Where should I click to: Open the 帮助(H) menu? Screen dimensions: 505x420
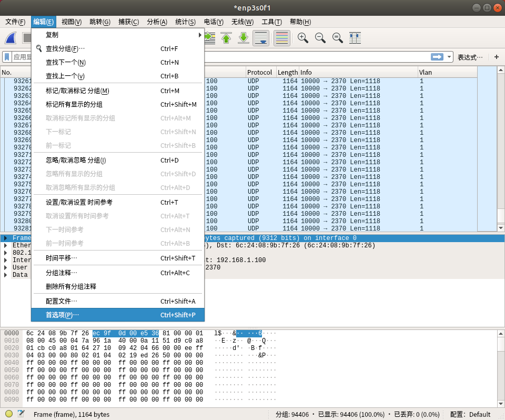[300, 22]
